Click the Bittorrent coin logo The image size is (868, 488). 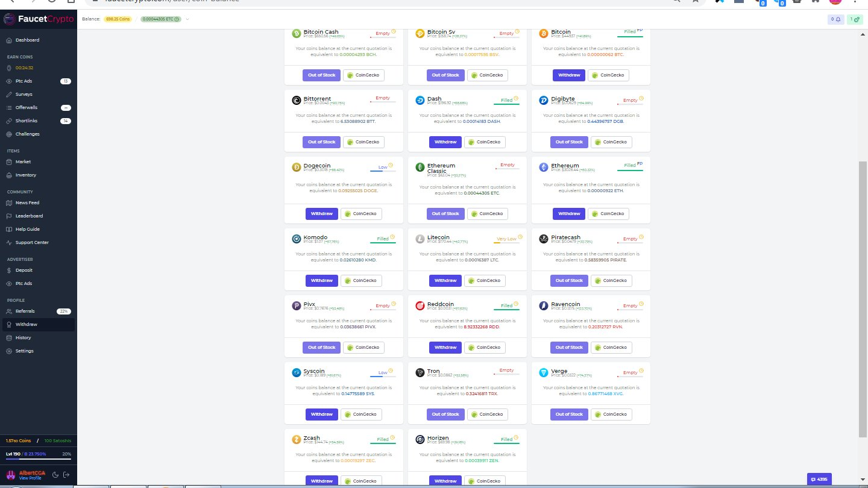click(297, 101)
